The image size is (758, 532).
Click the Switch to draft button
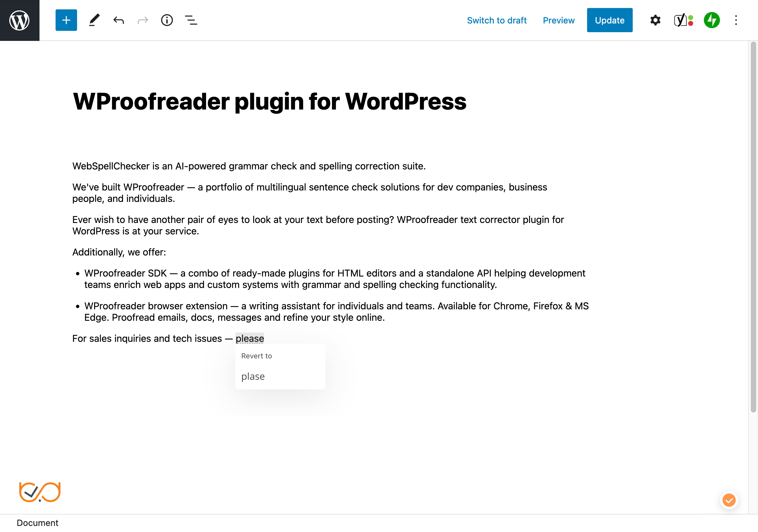(497, 20)
